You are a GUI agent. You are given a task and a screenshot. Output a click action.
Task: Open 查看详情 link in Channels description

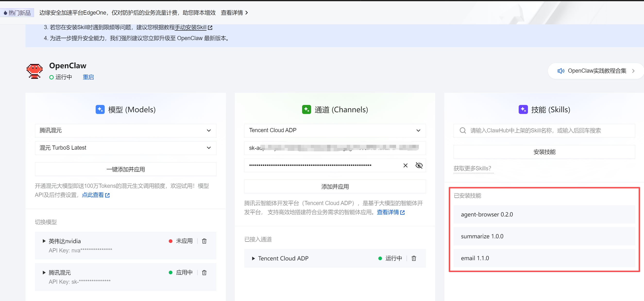(388, 212)
